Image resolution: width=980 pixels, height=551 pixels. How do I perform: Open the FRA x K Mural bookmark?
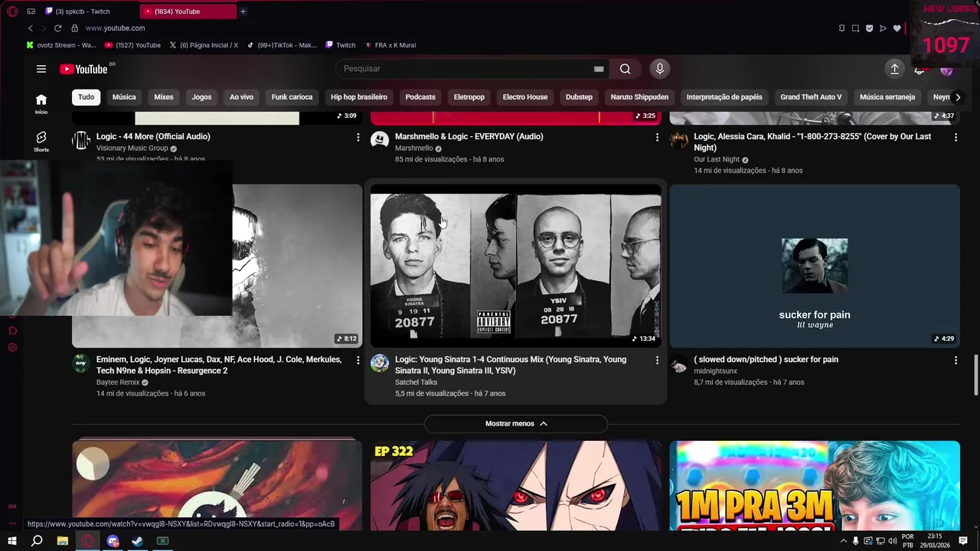390,45
